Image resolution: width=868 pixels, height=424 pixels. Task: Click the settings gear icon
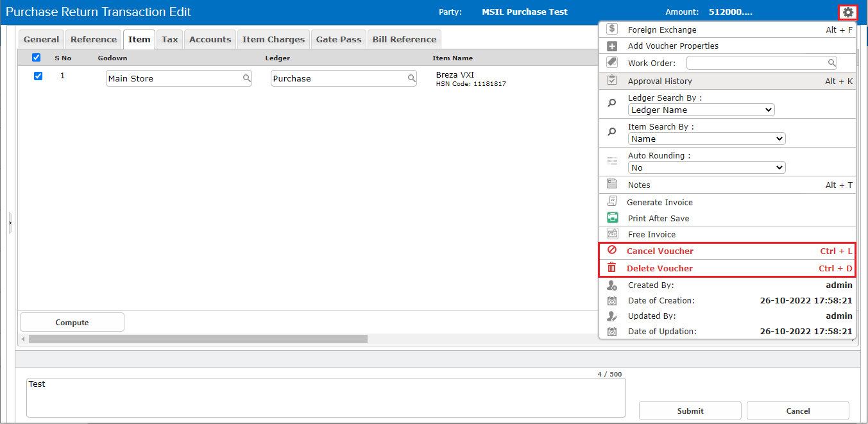[x=848, y=12]
